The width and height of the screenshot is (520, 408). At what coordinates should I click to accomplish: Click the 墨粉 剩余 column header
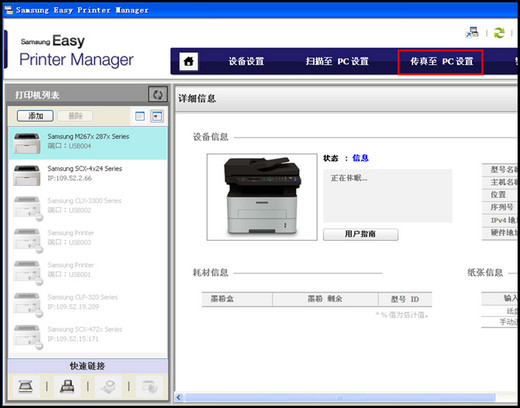[x=325, y=299]
